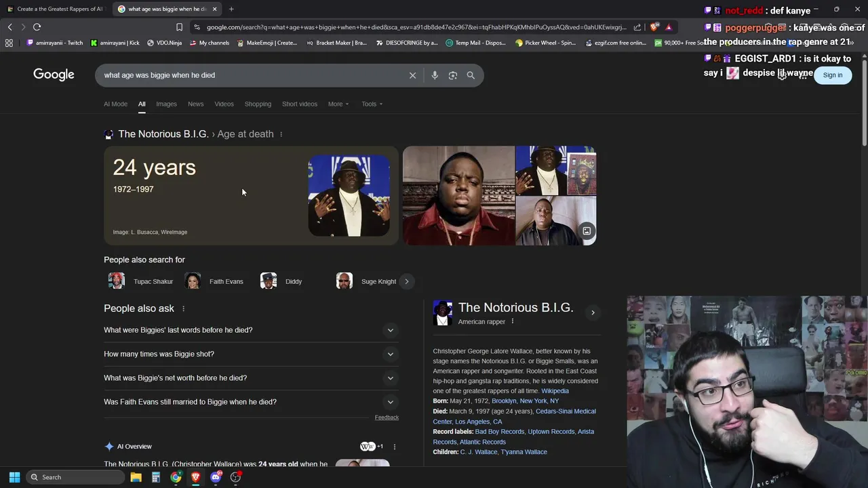Select the Images search tab
This screenshot has height=488, width=868.
(x=166, y=104)
